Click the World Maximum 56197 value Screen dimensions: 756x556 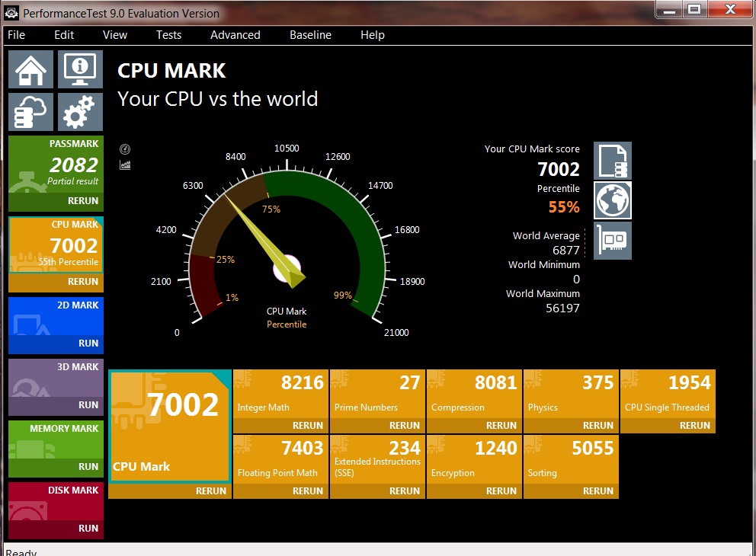[x=562, y=308]
